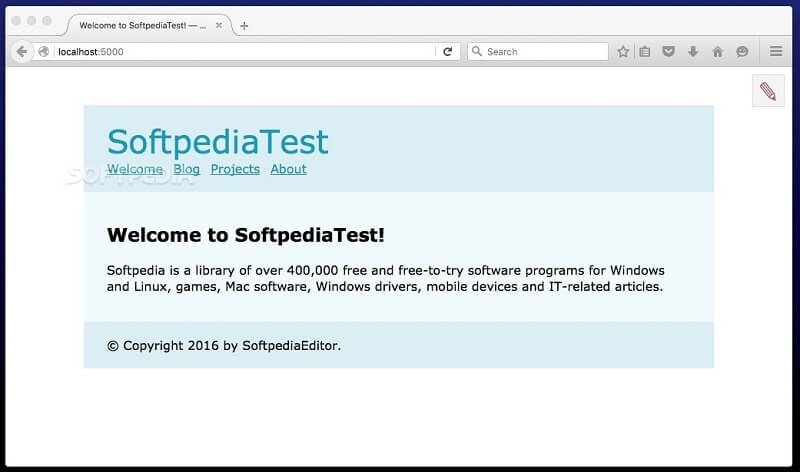Screen dimensions: 800x472
Task: Save page to Pocket icon
Action: click(x=668, y=52)
